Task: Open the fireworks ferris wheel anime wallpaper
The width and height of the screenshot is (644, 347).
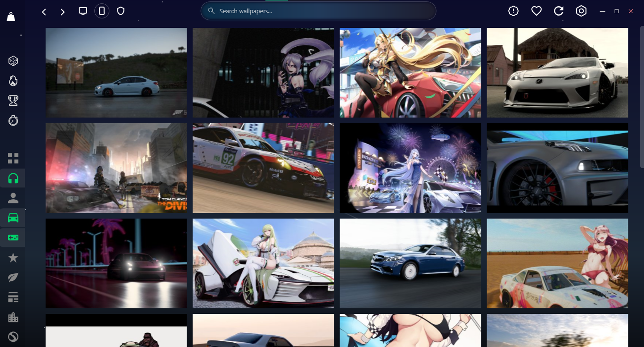Action: coord(410,168)
